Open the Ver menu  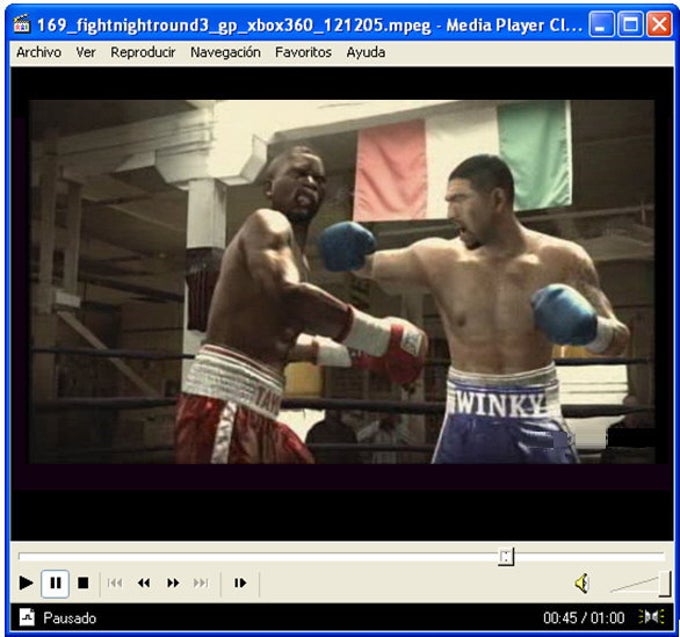pos(85,52)
